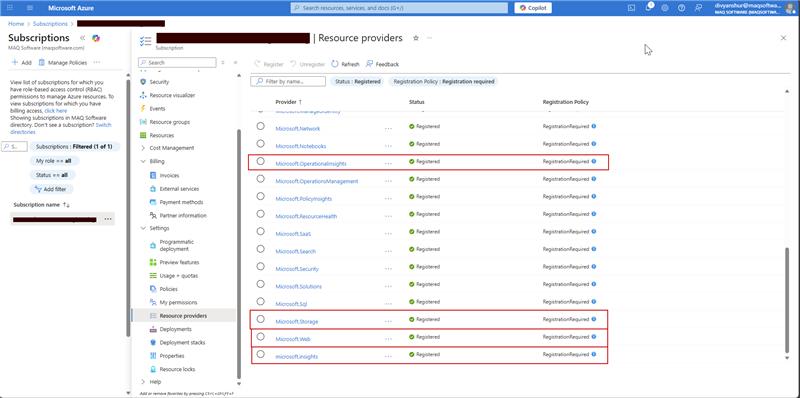
Task: Go to Home breadcrumb link
Action: click(x=16, y=23)
